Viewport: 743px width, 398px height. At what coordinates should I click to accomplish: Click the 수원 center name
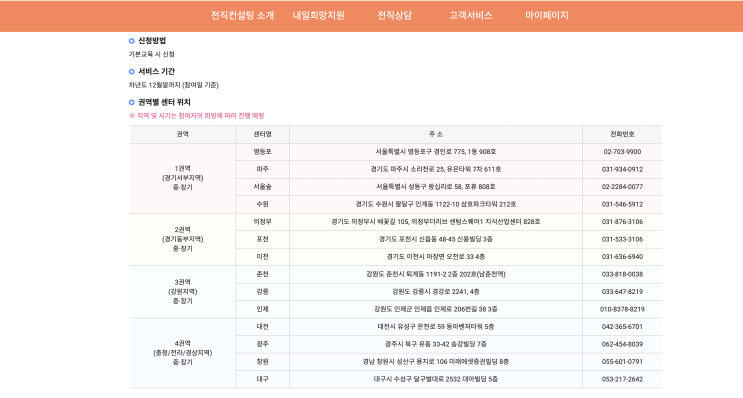tap(263, 205)
